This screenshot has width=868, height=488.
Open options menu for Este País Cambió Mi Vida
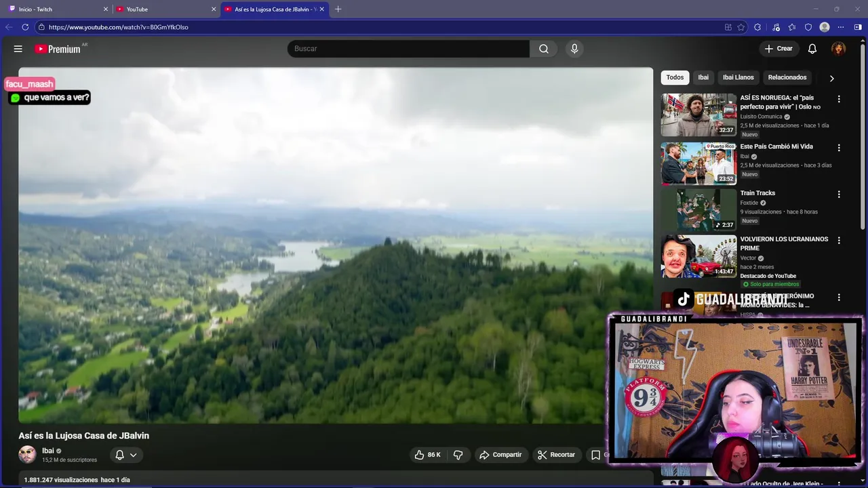click(x=839, y=148)
